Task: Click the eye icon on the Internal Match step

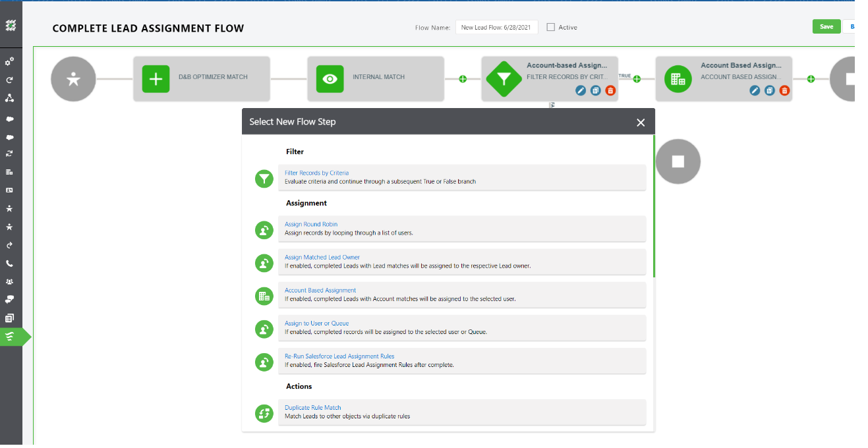Action: click(330, 78)
